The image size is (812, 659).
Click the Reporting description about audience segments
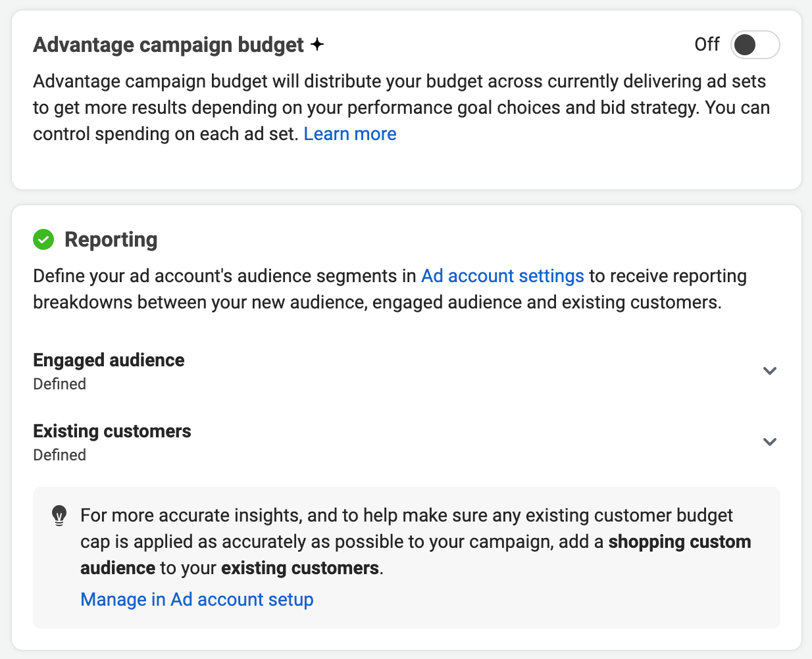click(x=390, y=289)
